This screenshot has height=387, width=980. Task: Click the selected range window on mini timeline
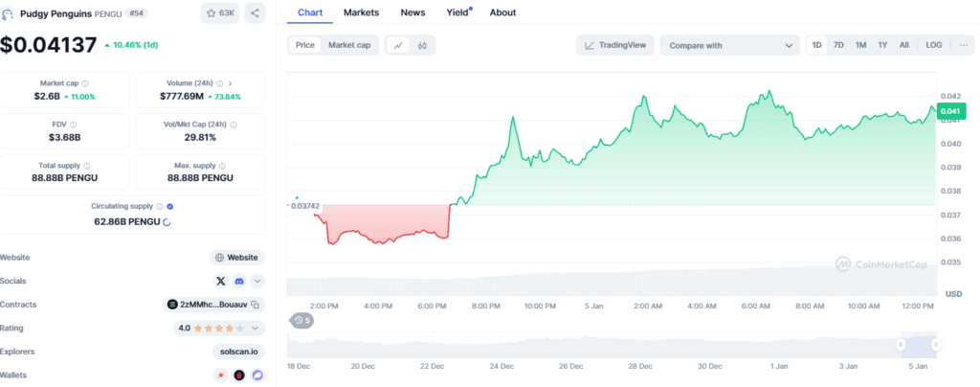click(x=919, y=346)
